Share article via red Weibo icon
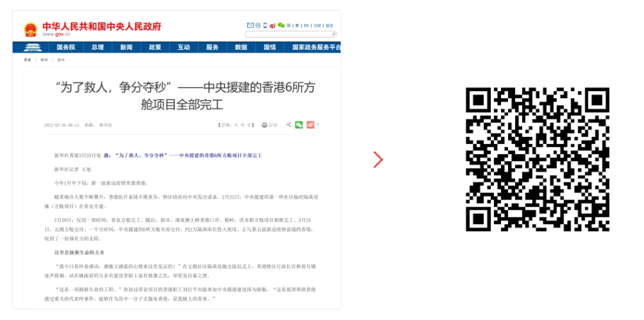Viewport: 644px width, 320px height. pyautogui.click(x=310, y=125)
